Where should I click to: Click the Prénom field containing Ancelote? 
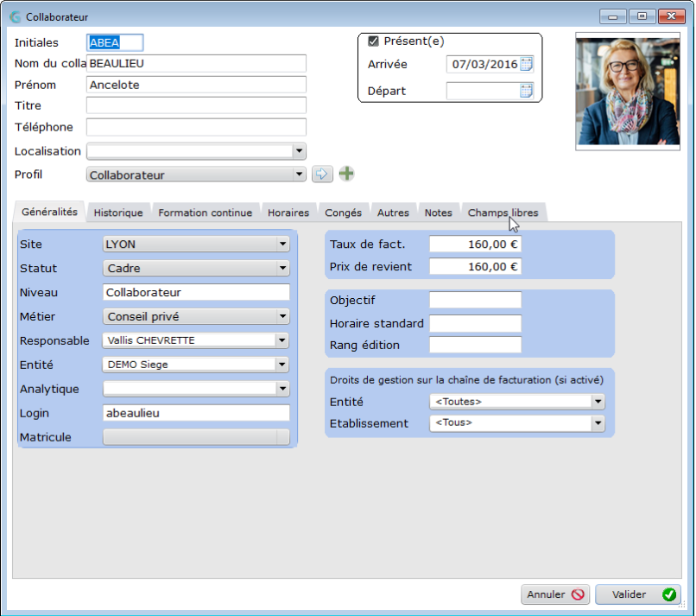coord(196,85)
